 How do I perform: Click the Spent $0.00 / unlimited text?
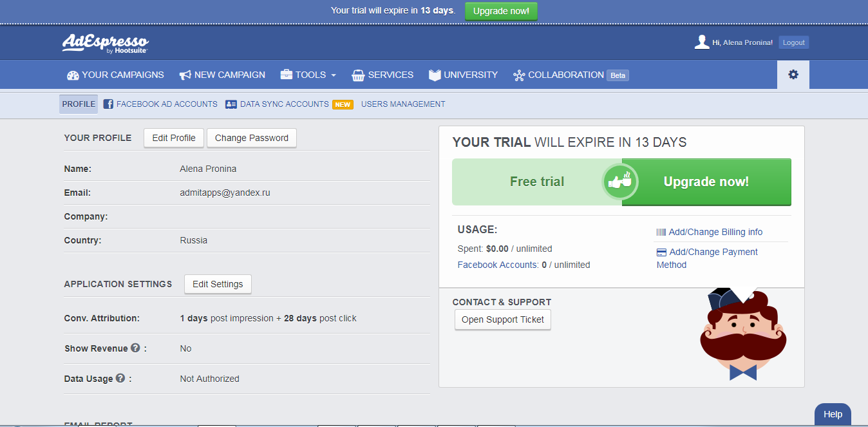point(505,249)
